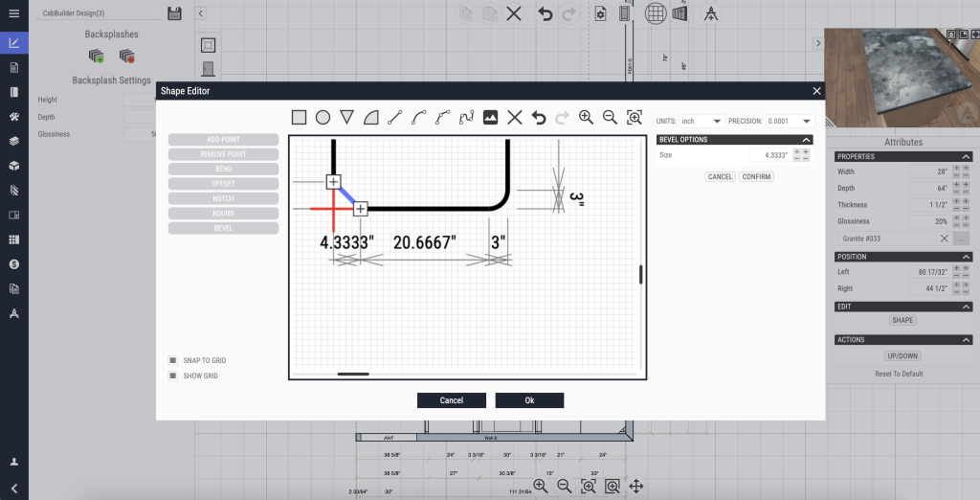
Task: Click the layers icon in left sidebar
Action: click(13, 142)
